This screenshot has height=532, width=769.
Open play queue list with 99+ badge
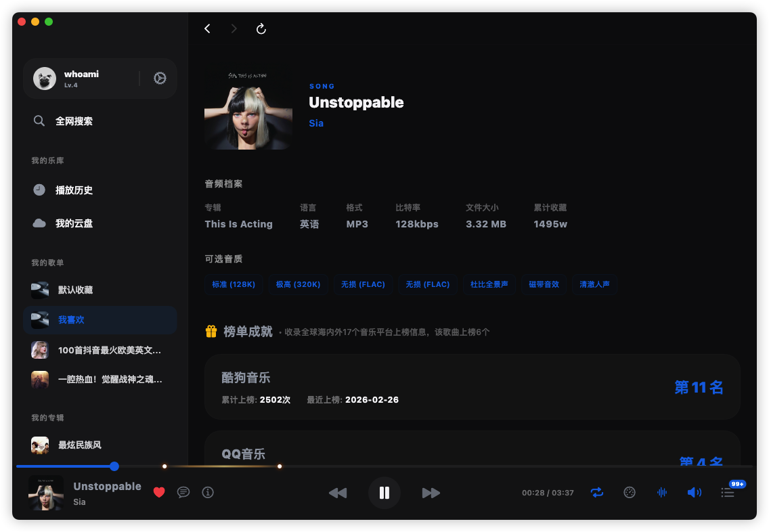728,492
